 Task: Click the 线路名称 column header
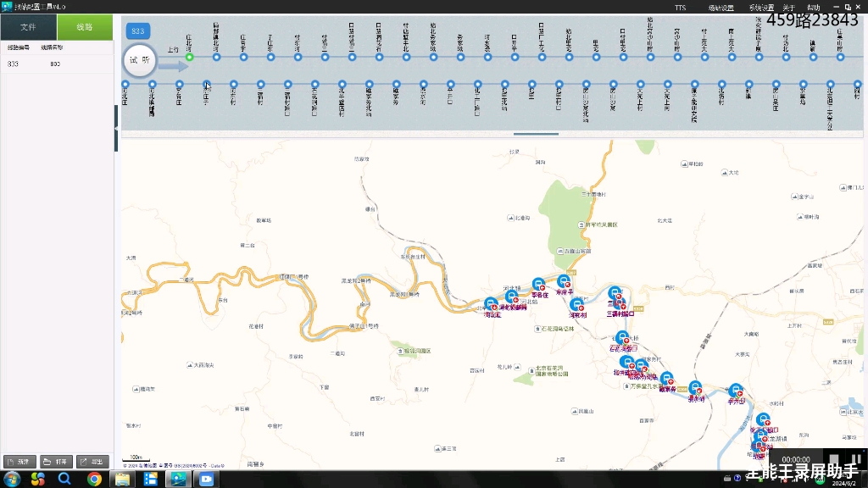pos(52,47)
